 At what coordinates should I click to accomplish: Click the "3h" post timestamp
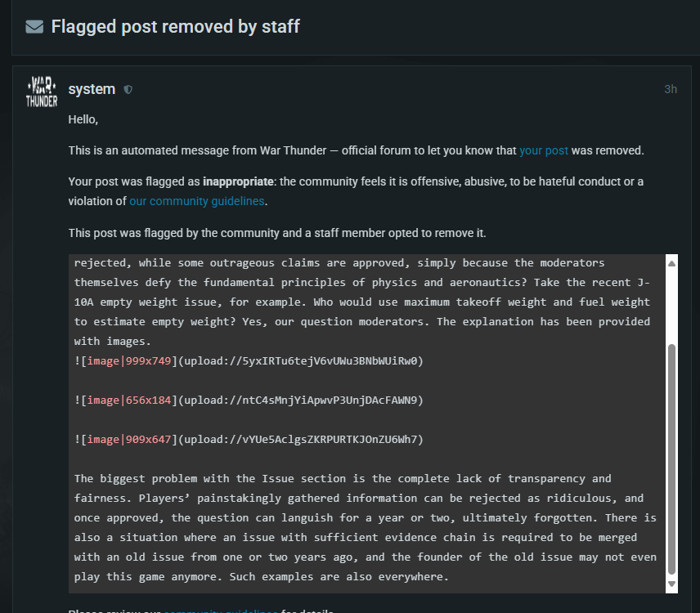point(670,89)
